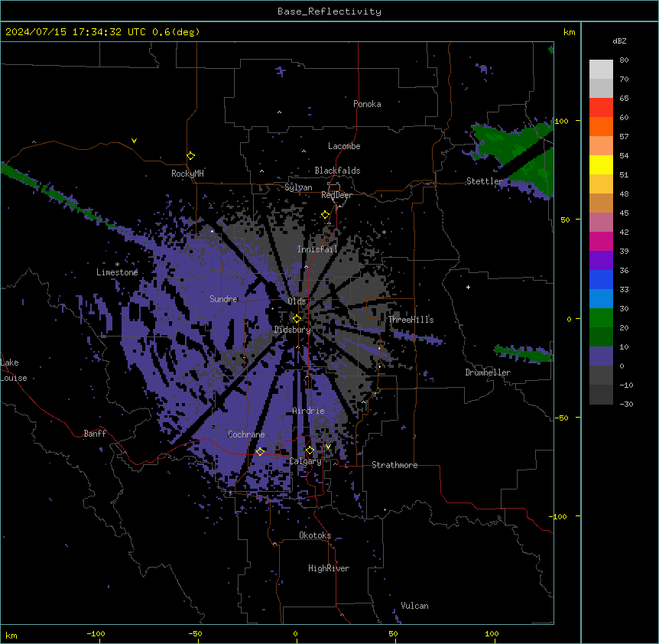The image size is (659, 644).
Task: Select the Lacombe city label
Action: (344, 146)
